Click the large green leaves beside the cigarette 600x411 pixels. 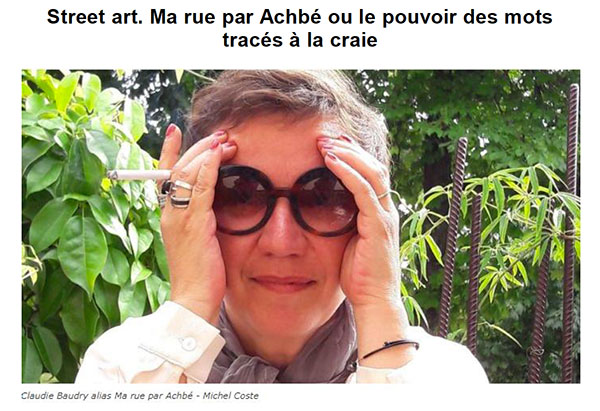coord(88,214)
